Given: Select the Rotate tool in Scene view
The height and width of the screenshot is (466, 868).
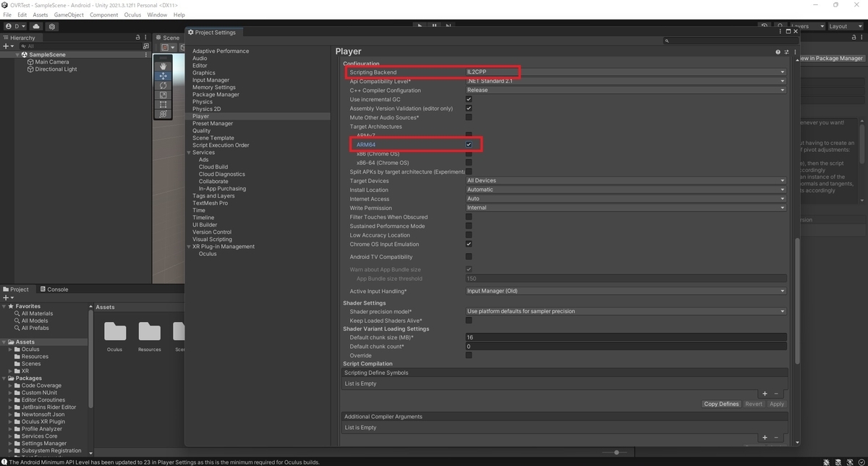Looking at the screenshot, I should (163, 85).
